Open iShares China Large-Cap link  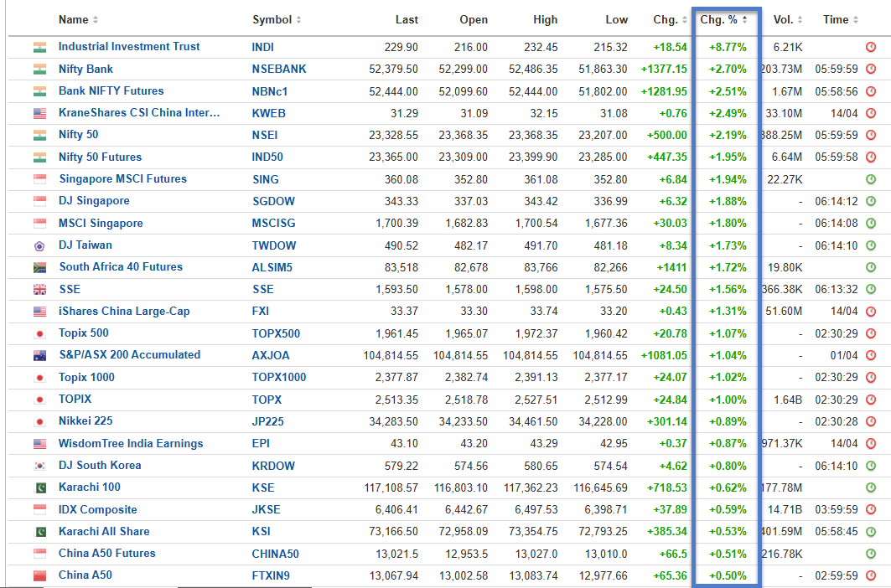coord(124,312)
